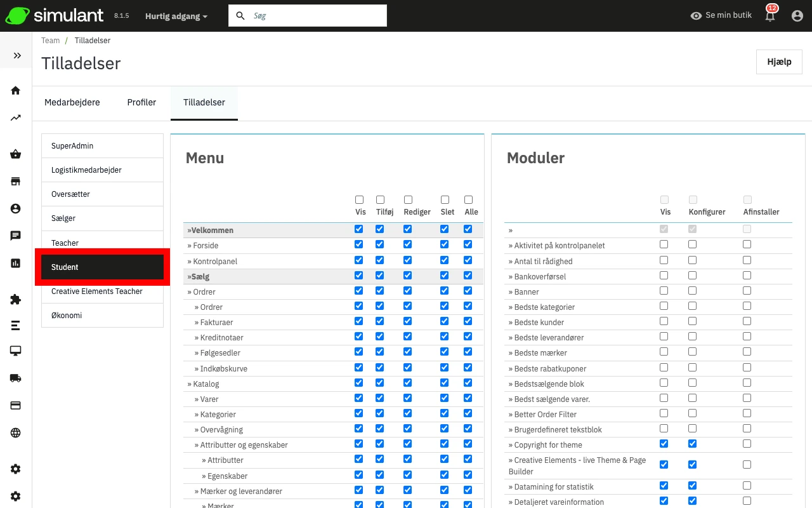This screenshot has width=812, height=508.
Task: Uncheck the Slet checkbox for Katalog
Action: coord(444,383)
